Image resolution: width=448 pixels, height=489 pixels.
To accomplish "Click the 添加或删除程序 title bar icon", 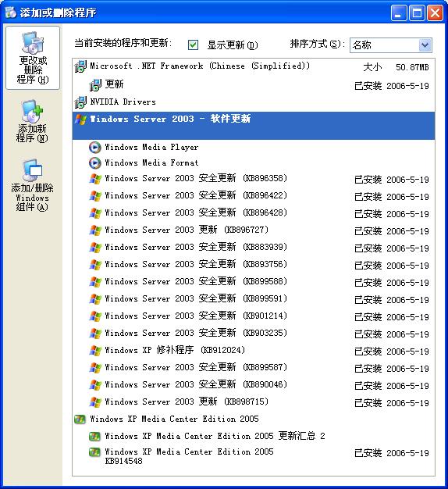I will click(11, 12).
